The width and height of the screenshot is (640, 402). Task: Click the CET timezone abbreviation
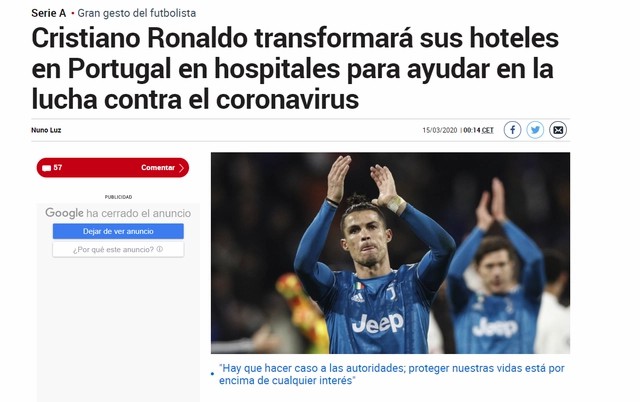click(487, 130)
